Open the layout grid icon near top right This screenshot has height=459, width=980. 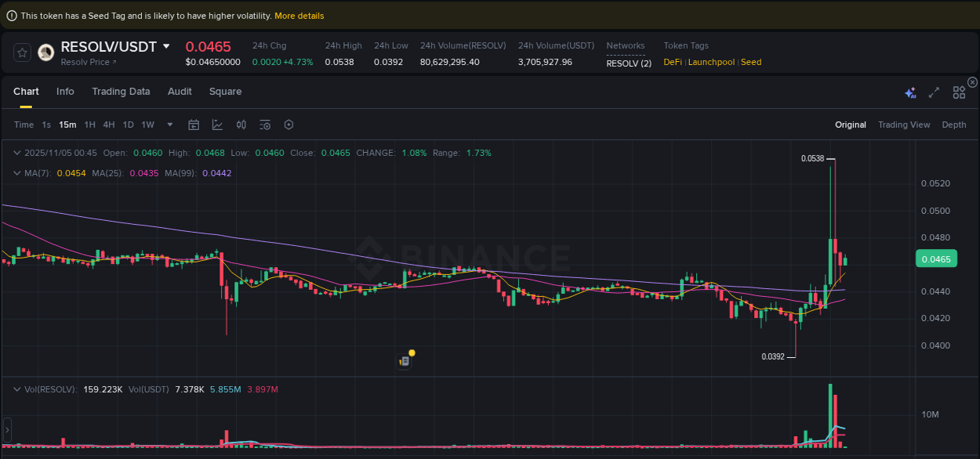pos(959,92)
